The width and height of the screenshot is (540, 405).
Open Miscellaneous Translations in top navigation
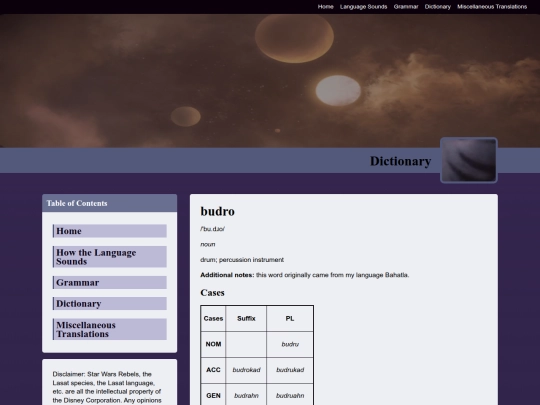[492, 7]
